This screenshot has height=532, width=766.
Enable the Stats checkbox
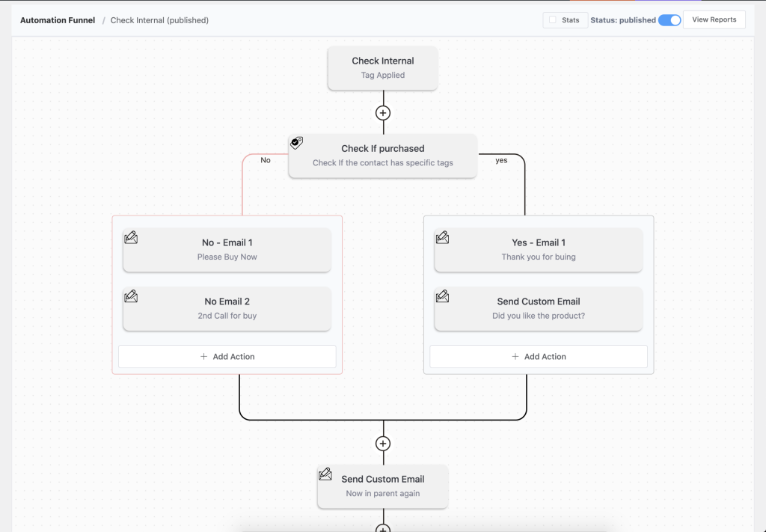pyautogui.click(x=551, y=20)
